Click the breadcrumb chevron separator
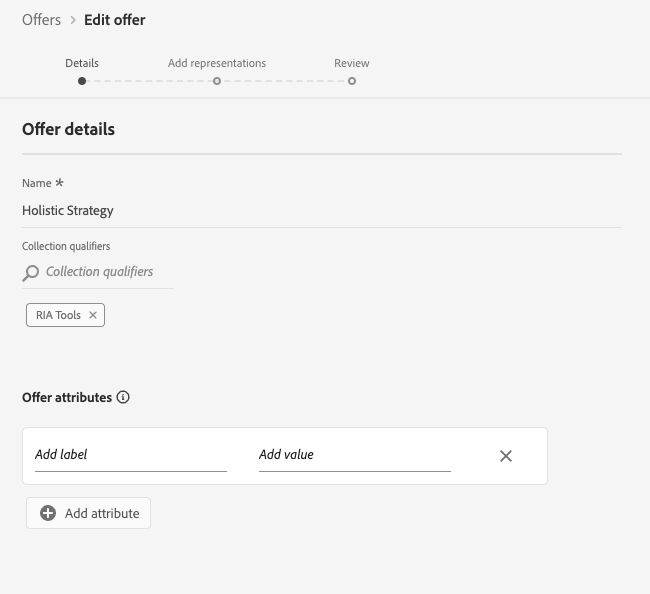This screenshot has width=650, height=594. (x=73, y=20)
